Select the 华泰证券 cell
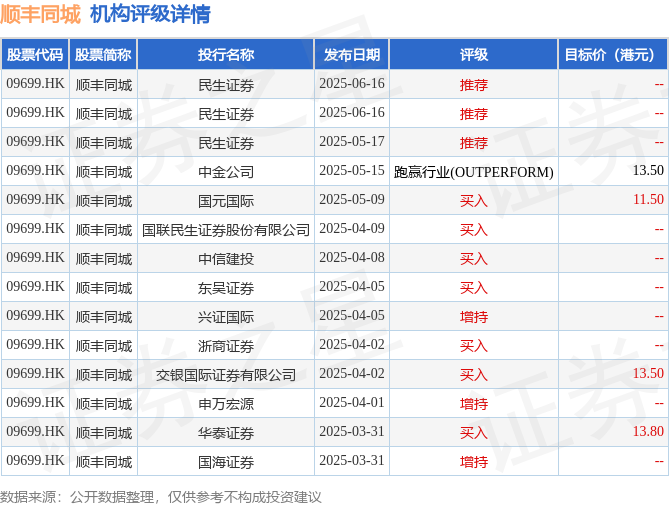 pyautogui.click(x=226, y=433)
